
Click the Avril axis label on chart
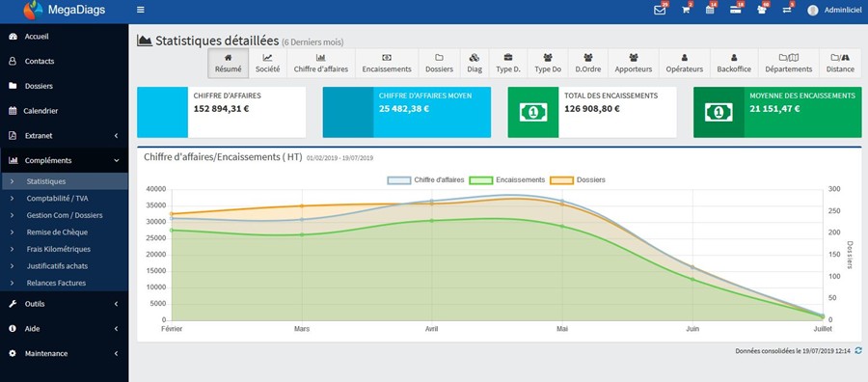tap(431, 329)
